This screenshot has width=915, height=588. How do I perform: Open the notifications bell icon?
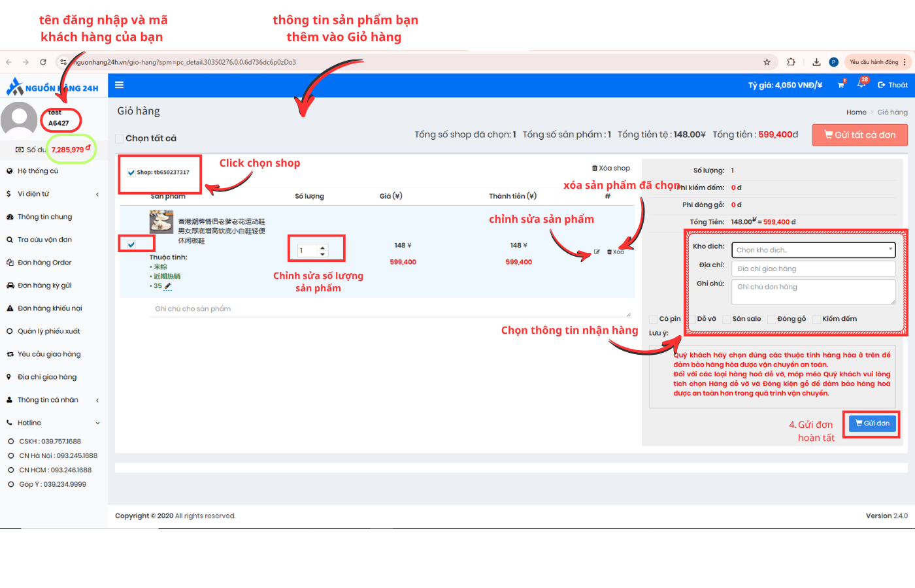pyautogui.click(x=861, y=84)
